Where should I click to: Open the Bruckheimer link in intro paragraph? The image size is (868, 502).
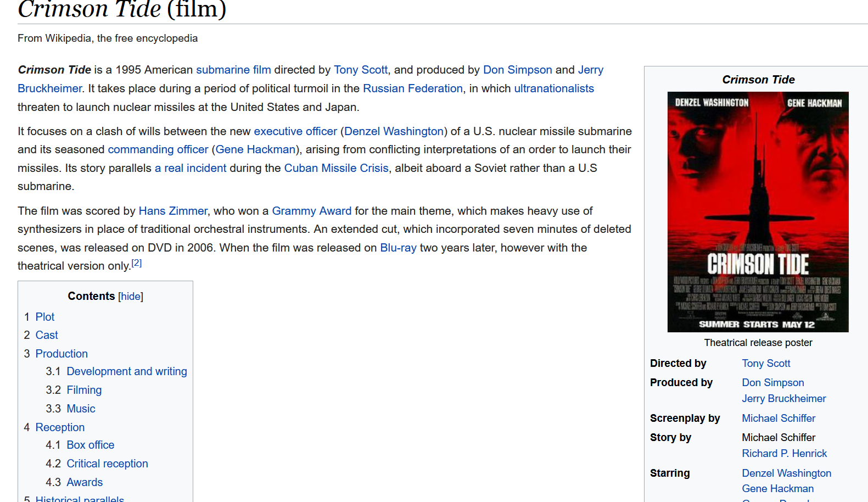pos(49,88)
